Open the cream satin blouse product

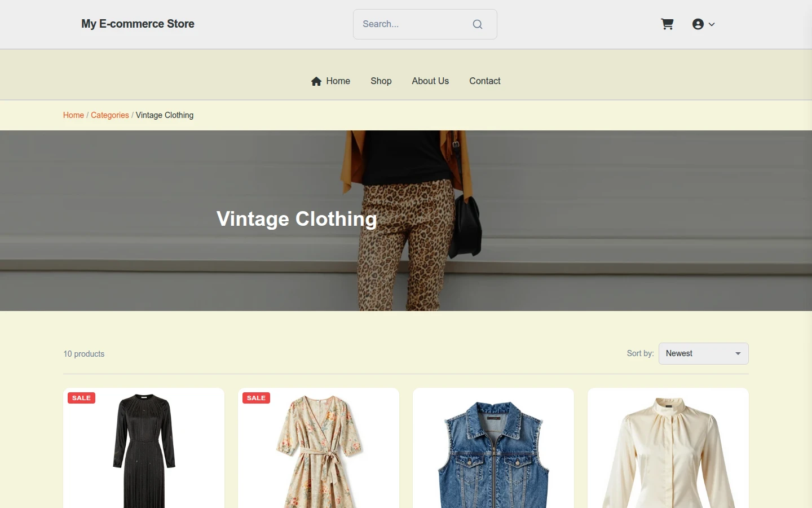point(668,448)
